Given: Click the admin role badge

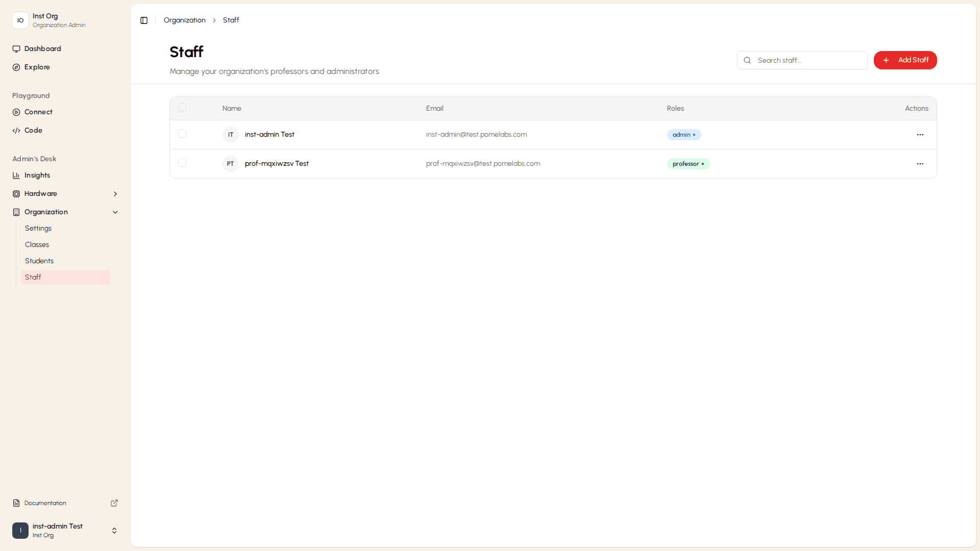Looking at the screenshot, I should click(x=684, y=135).
